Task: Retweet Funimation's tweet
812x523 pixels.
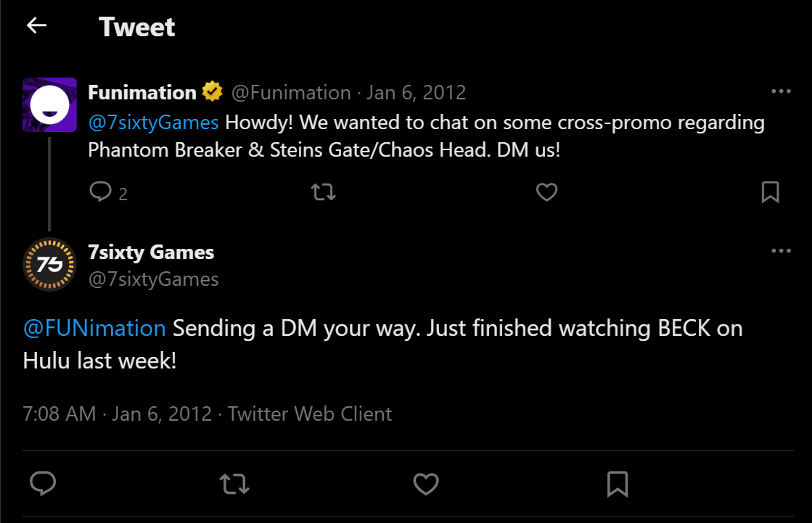Action: click(x=323, y=192)
